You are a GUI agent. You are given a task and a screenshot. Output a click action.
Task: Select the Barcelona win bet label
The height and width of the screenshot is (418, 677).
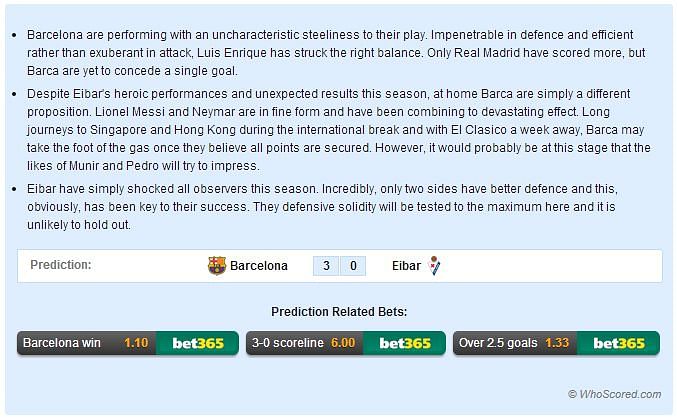coord(62,343)
